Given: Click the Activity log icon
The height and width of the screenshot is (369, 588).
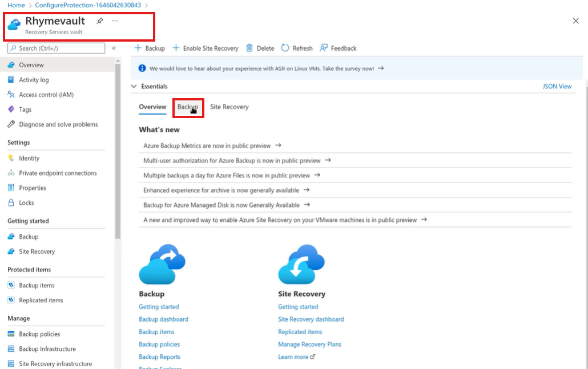Looking at the screenshot, I should coord(11,79).
